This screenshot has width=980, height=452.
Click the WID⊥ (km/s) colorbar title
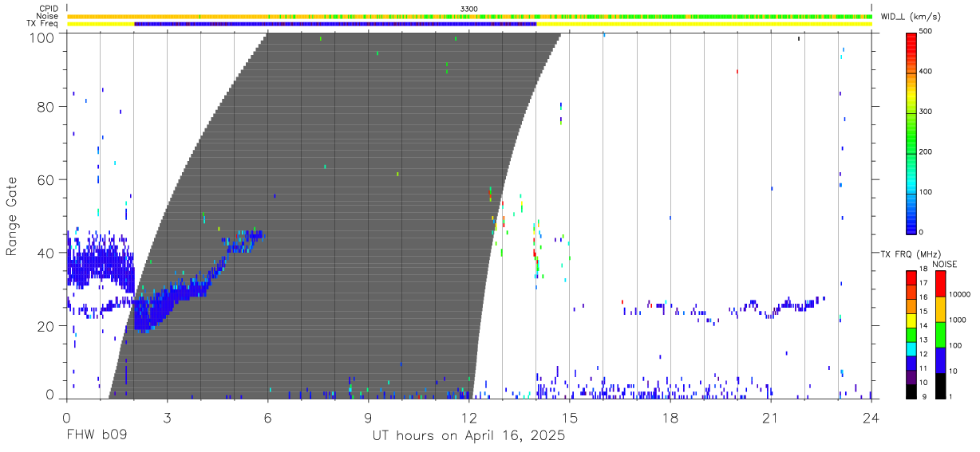[x=910, y=16]
